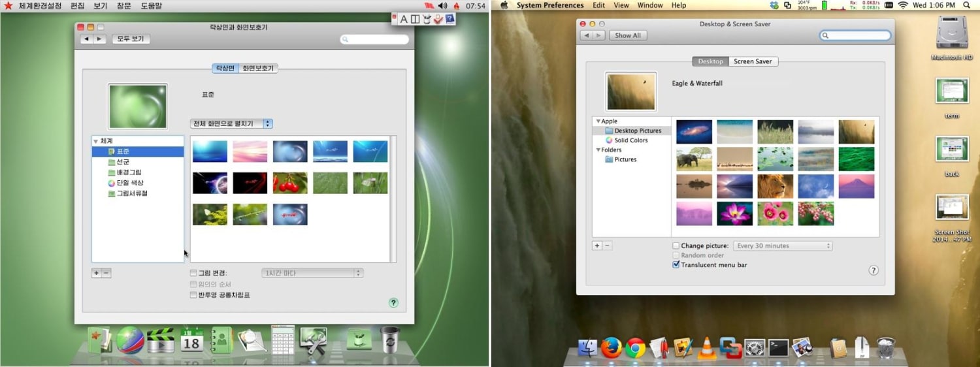Disable the Translucent menu bar checkbox

(676, 265)
